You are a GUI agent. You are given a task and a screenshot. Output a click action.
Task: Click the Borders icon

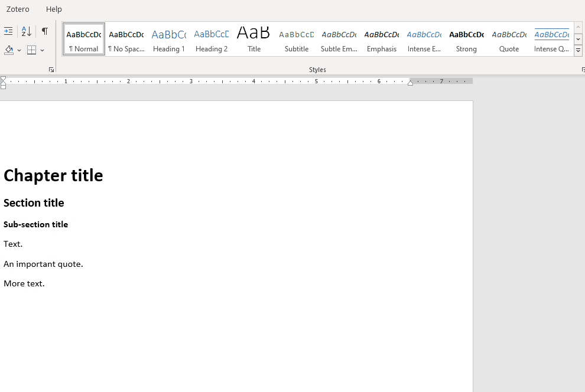(32, 50)
